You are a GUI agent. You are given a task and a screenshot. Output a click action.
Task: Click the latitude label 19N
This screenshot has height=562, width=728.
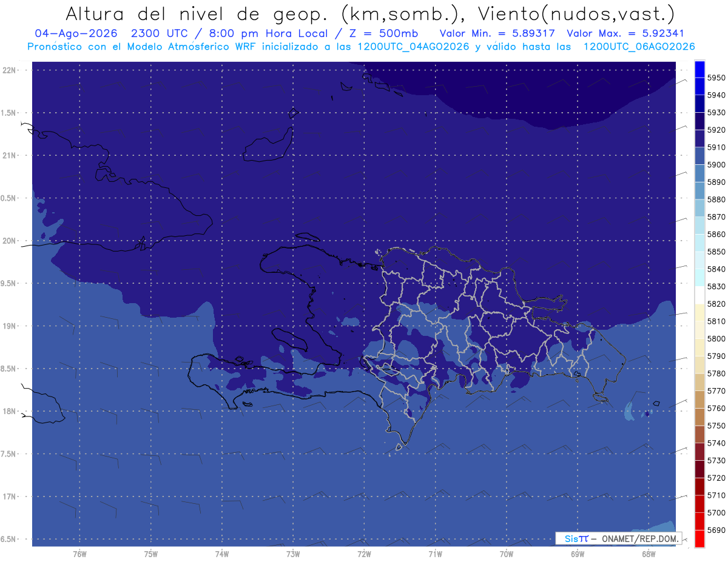(x=10, y=326)
